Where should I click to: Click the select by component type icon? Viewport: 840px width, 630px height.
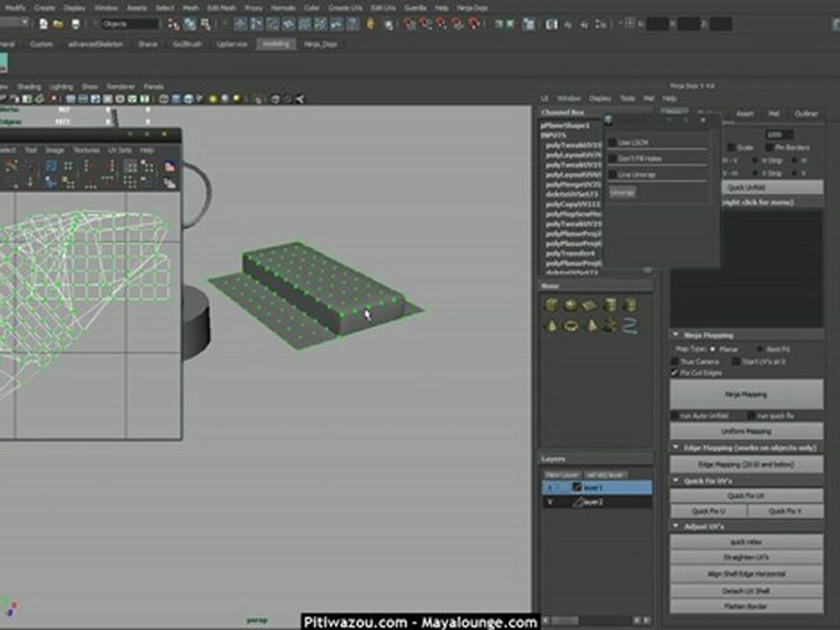click(x=206, y=24)
